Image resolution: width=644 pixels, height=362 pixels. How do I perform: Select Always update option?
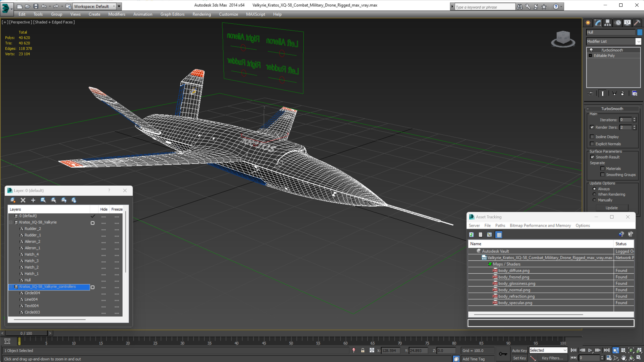click(x=594, y=189)
